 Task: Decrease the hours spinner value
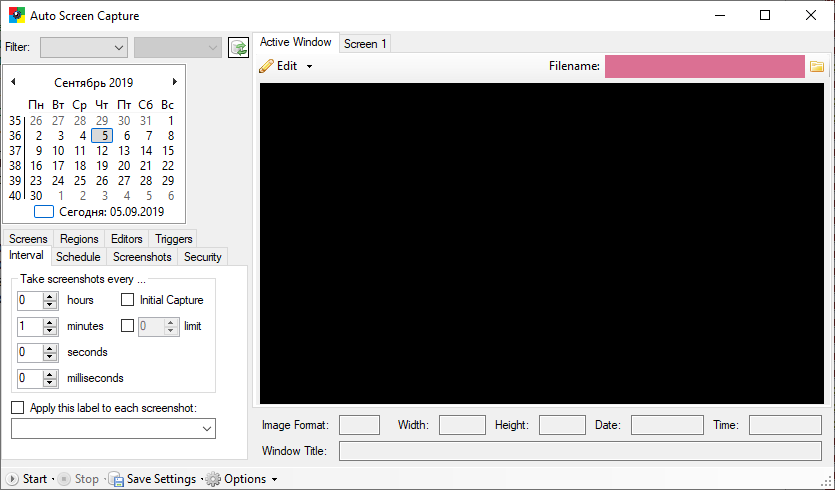coord(50,305)
